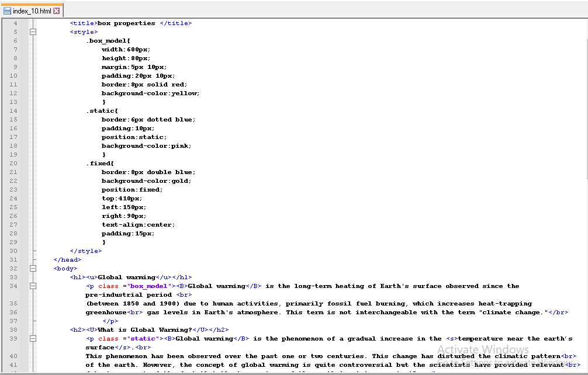Image resolution: width=588 pixels, height=375 pixels.
Task: Click the text-align:center declaration
Action: tap(138, 225)
